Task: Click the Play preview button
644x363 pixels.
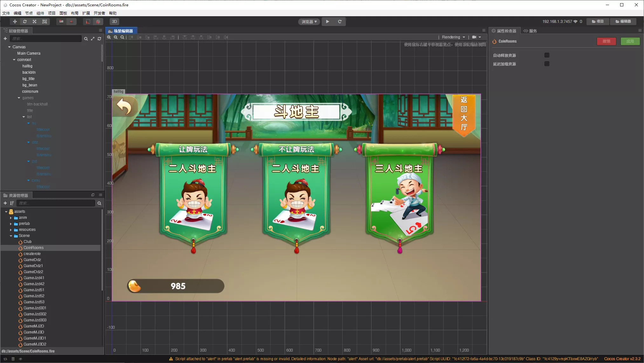Action: pos(328,22)
